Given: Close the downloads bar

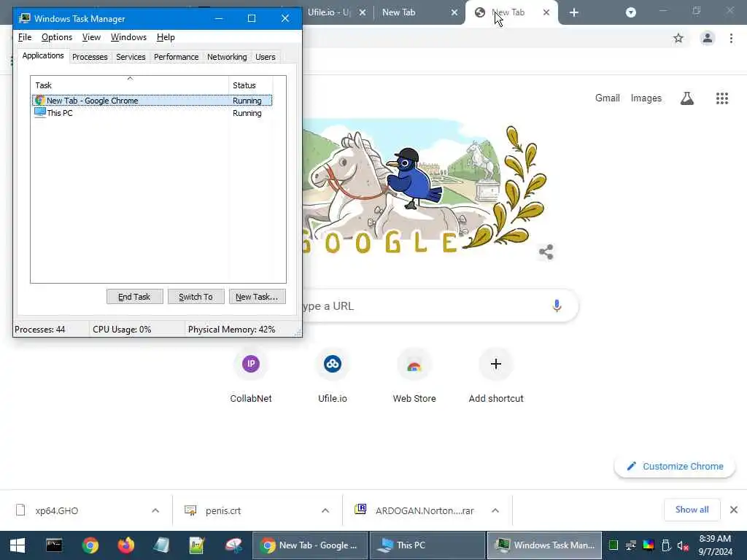Looking at the screenshot, I should 734,510.
